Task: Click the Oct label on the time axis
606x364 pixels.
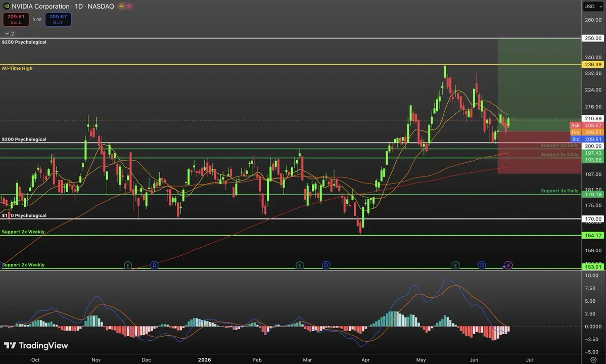Action: [x=35, y=360]
